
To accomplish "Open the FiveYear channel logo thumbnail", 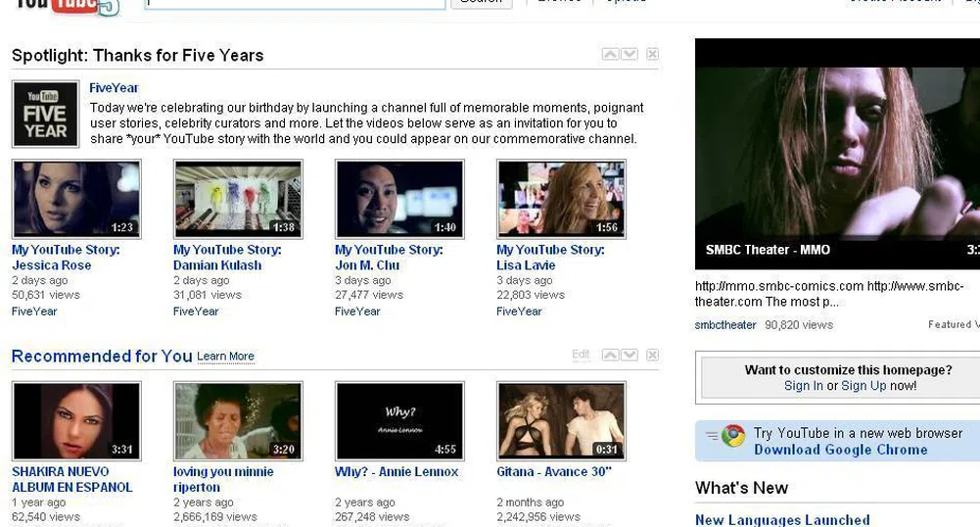I will coord(46,114).
